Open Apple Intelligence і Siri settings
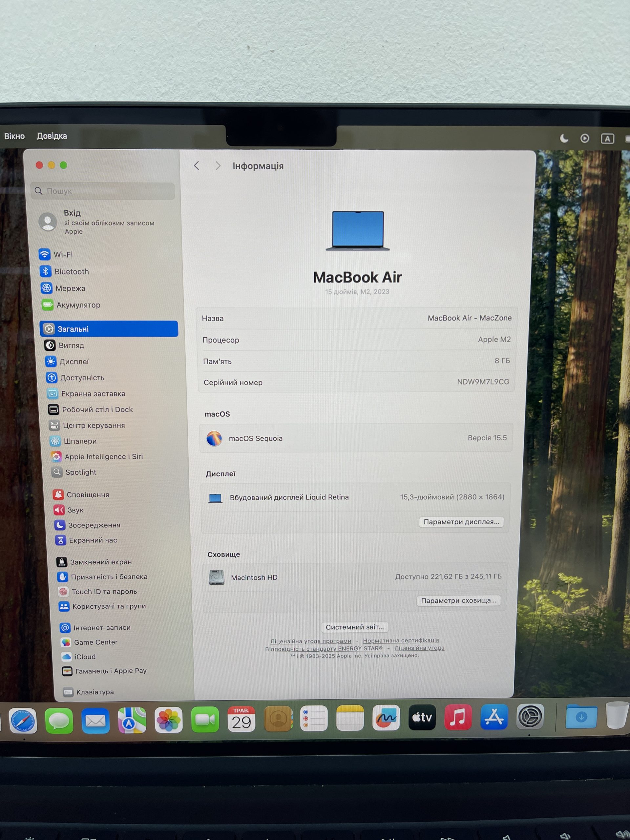 point(97,456)
